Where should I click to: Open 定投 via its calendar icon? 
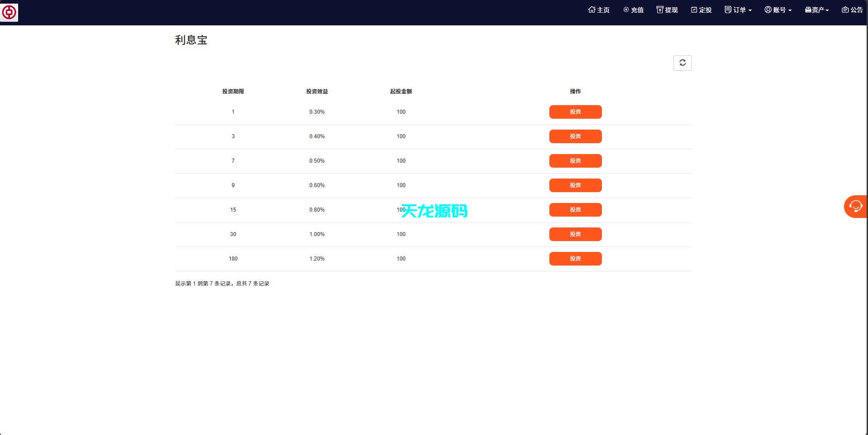point(694,10)
